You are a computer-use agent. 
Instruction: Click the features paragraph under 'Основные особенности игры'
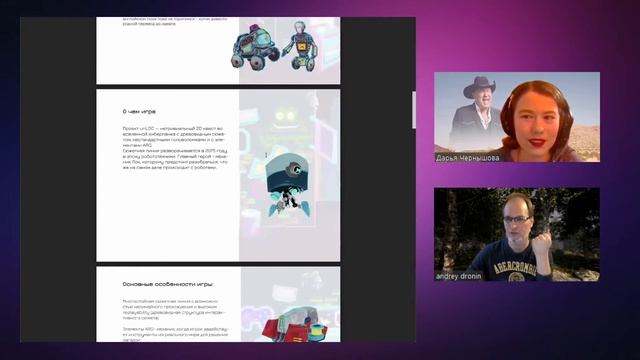click(175, 320)
